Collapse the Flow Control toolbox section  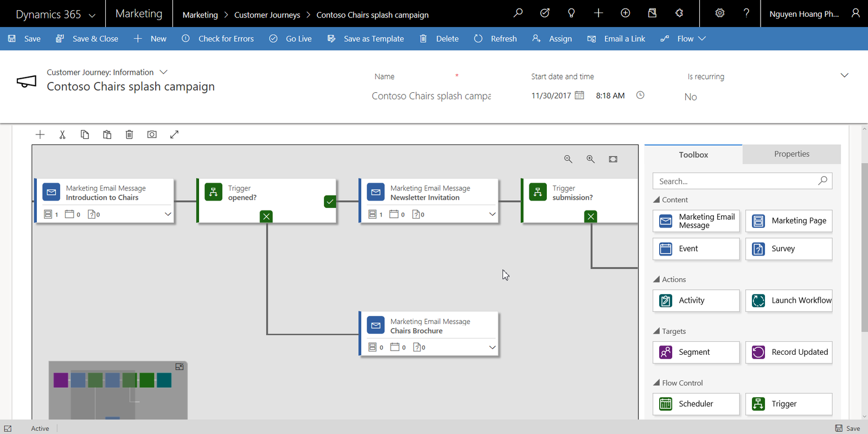(x=656, y=382)
